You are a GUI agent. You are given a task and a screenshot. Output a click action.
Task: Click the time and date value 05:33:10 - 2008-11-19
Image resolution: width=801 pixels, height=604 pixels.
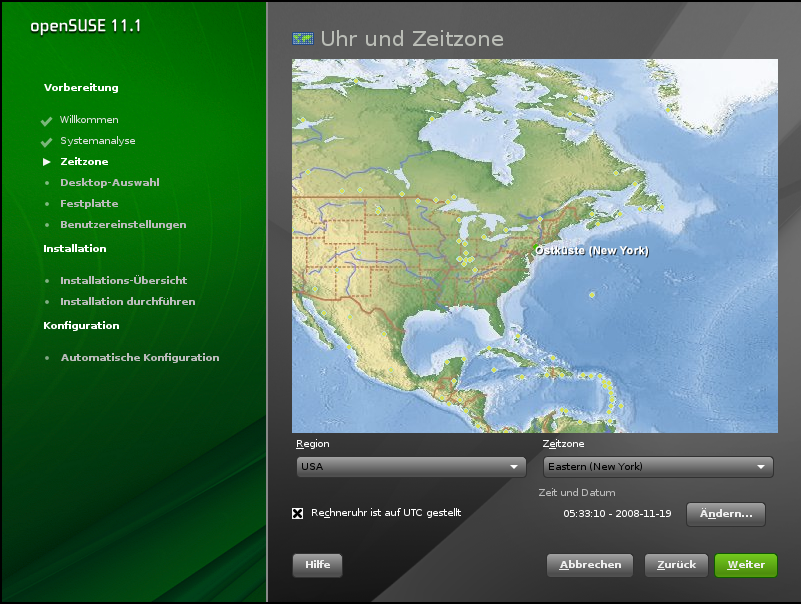point(617,514)
